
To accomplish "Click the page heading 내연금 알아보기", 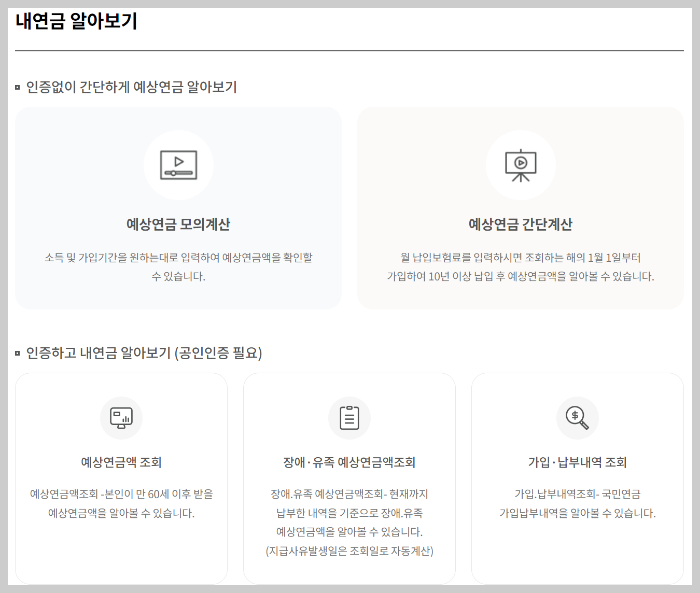I will click(76, 21).
